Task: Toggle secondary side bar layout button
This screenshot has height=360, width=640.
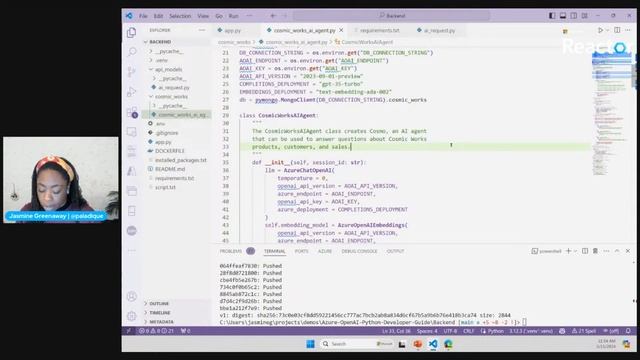Action: (573, 16)
